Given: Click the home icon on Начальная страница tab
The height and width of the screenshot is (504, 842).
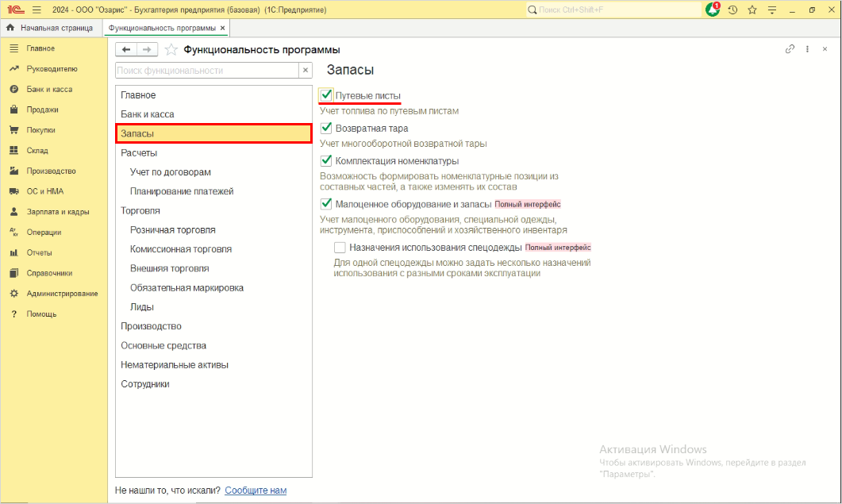Looking at the screenshot, I should pos(10,28).
